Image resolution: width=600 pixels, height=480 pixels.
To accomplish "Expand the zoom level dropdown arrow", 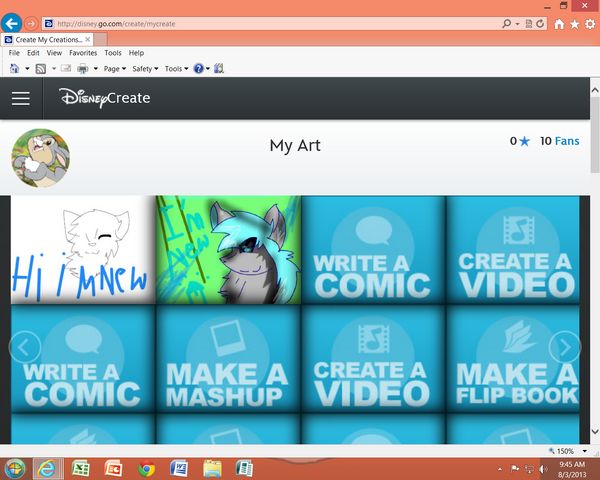I will click(584, 451).
